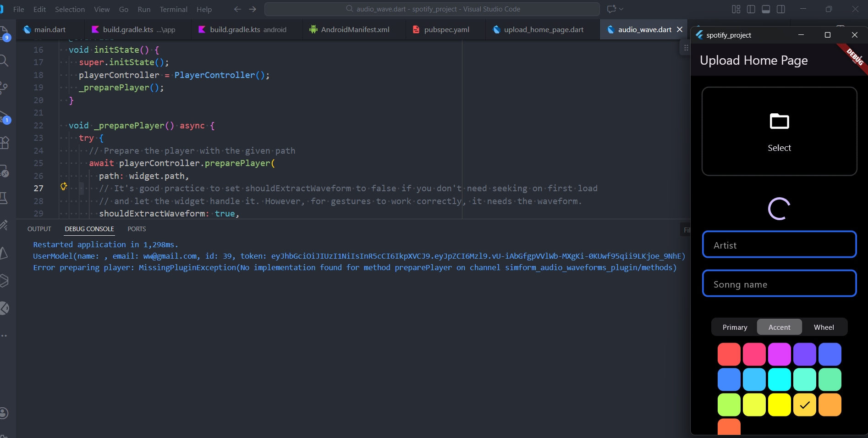The width and height of the screenshot is (868, 438).
Task: Pick the orange accent color swatch
Action: (x=830, y=405)
